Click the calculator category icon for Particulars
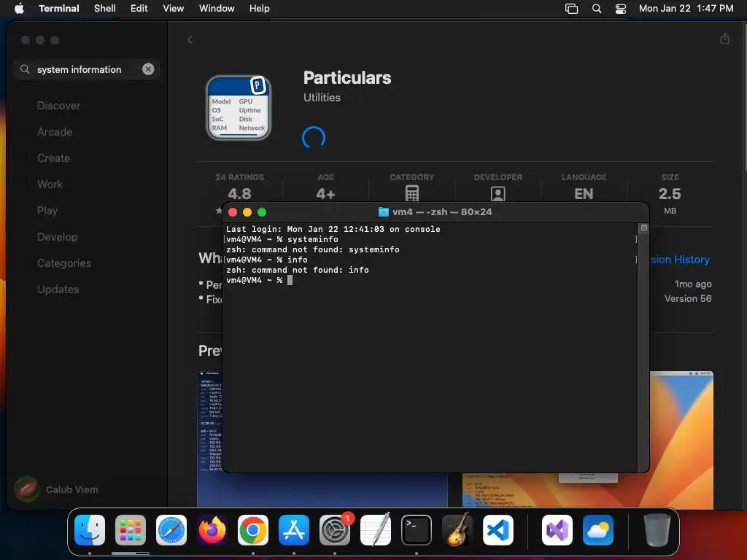The image size is (747, 560). [411, 193]
